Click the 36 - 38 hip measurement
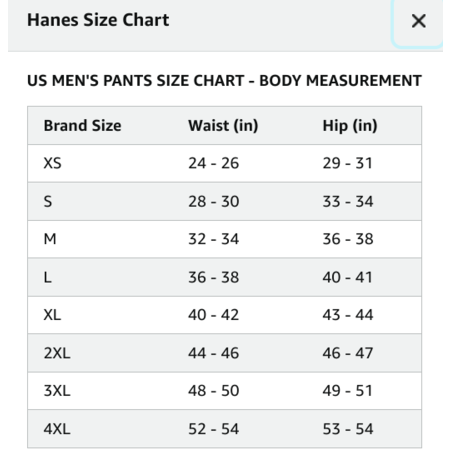This screenshot has height=450, width=450. 348,239
